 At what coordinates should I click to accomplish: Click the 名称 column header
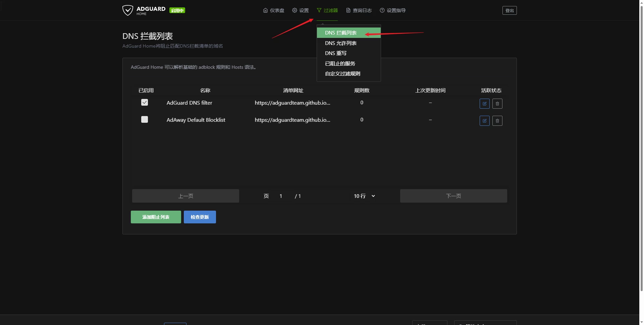coord(205,90)
